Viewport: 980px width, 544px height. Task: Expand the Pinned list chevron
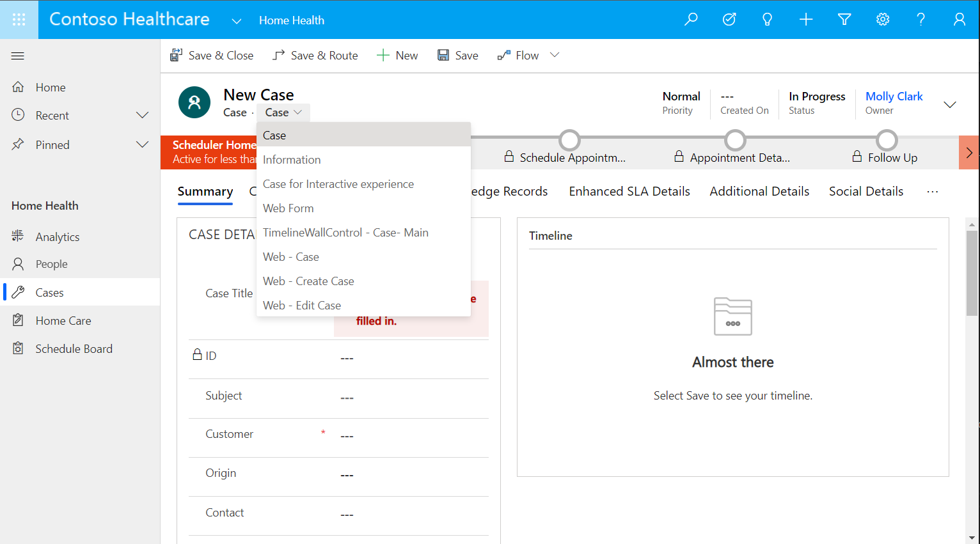click(143, 144)
